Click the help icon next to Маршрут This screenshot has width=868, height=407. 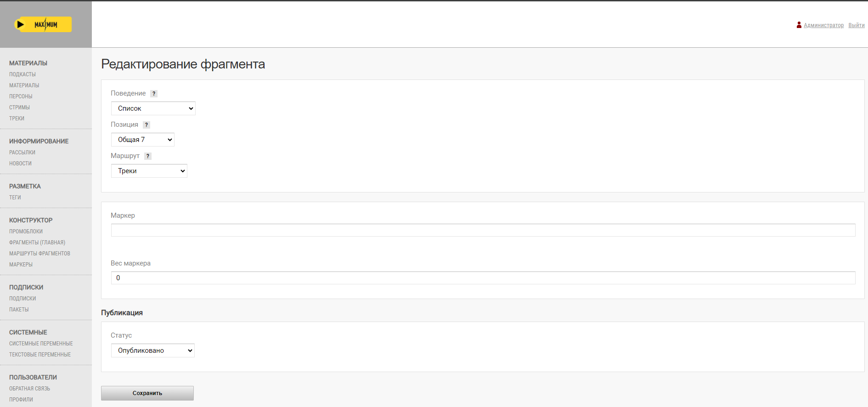point(148,156)
